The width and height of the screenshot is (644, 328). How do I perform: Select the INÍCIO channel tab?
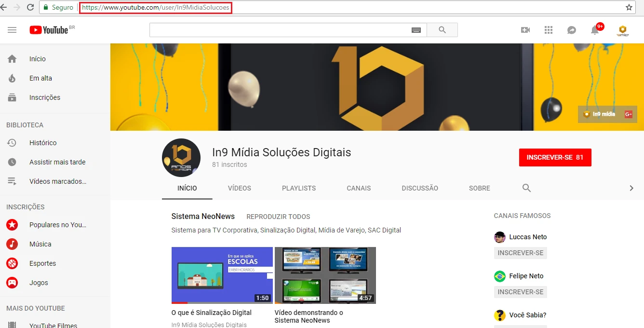click(x=187, y=188)
